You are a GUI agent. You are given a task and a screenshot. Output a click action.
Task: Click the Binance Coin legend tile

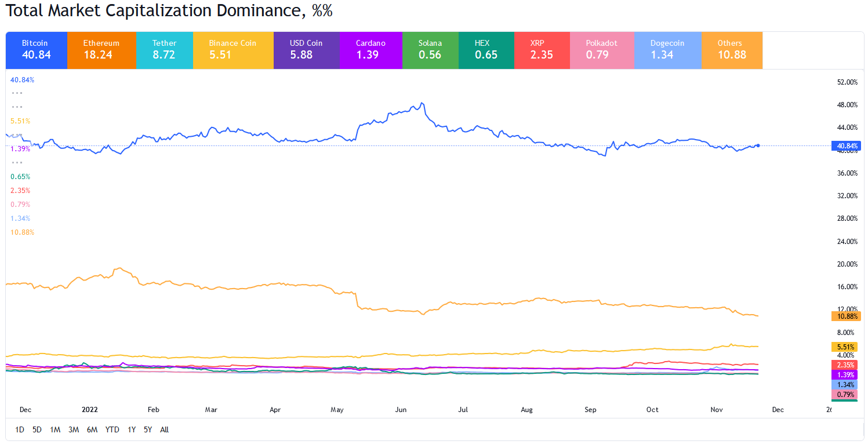tap(233, 50)
